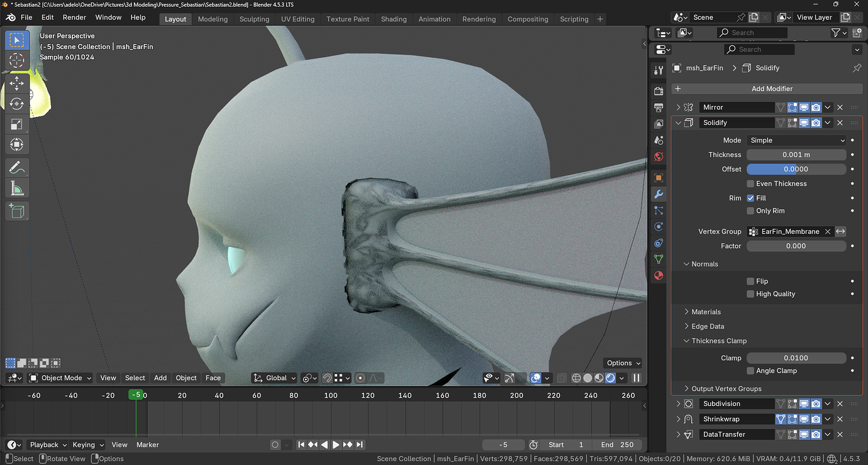868x465 pixels.
Task: Open the Render menu
Action: 74,18
